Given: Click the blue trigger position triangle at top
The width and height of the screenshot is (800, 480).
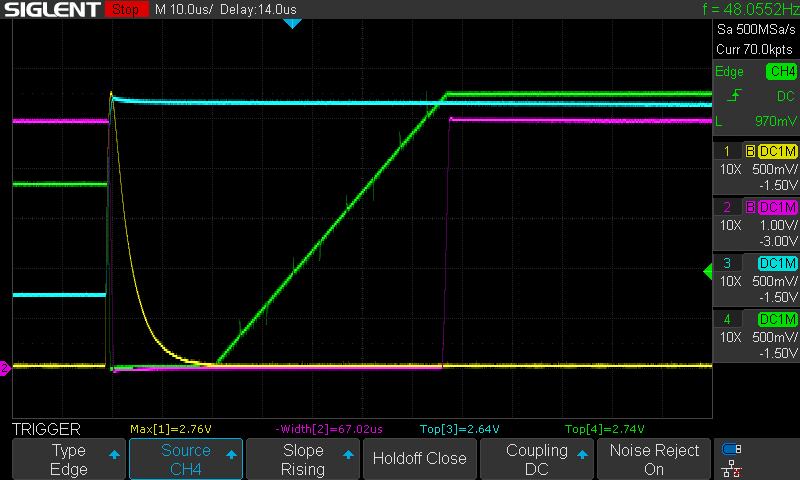Looking at the screenshot, I should coord(292,23).
